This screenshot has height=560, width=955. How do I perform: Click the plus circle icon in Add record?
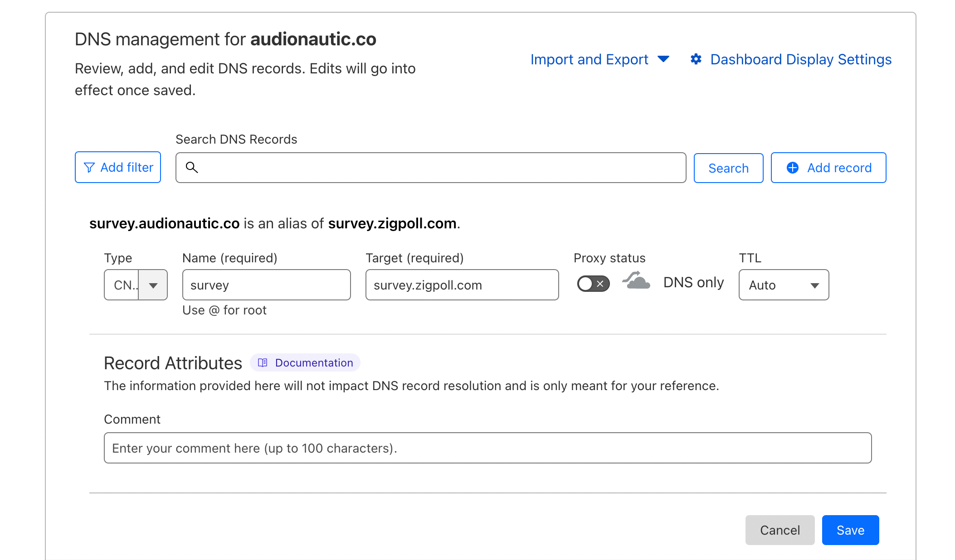pyautogui.click(x=792, y=168)
